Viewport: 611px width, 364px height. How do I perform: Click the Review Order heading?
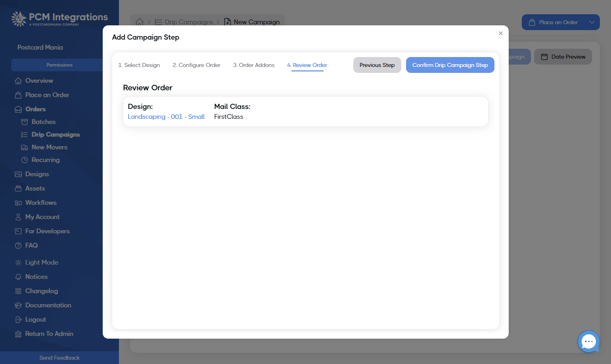click(147, 88)
